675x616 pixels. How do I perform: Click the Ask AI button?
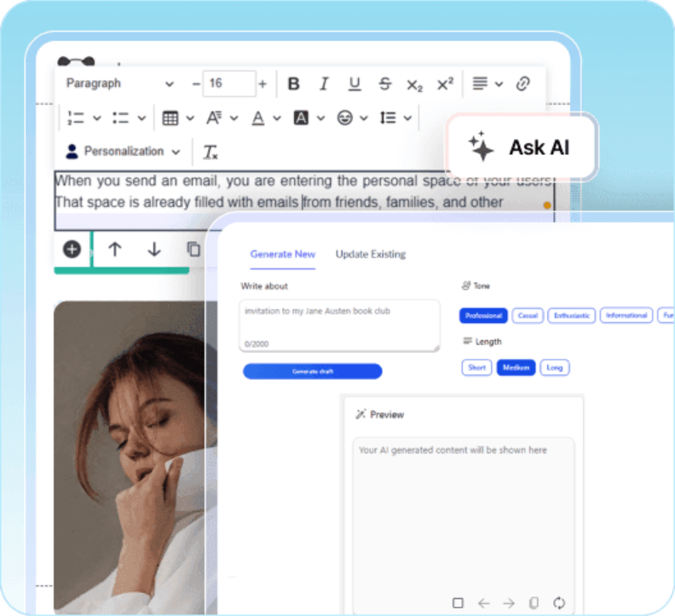521,147
